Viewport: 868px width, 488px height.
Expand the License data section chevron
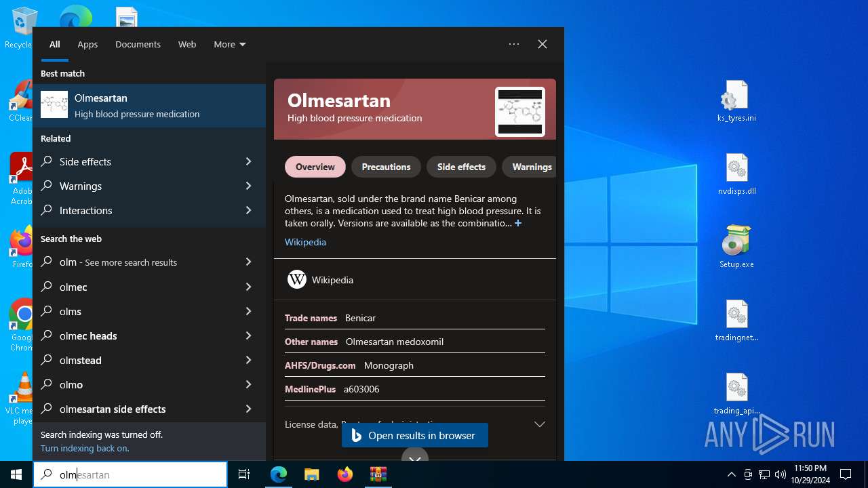click(540, 424)
